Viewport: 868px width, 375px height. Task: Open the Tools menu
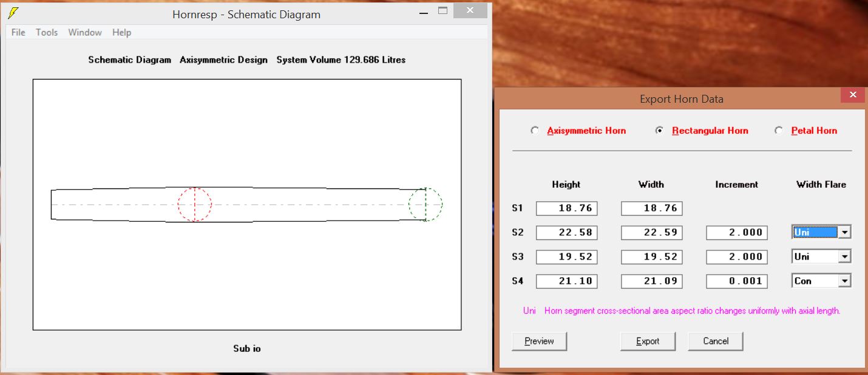[x=47, y=32]
